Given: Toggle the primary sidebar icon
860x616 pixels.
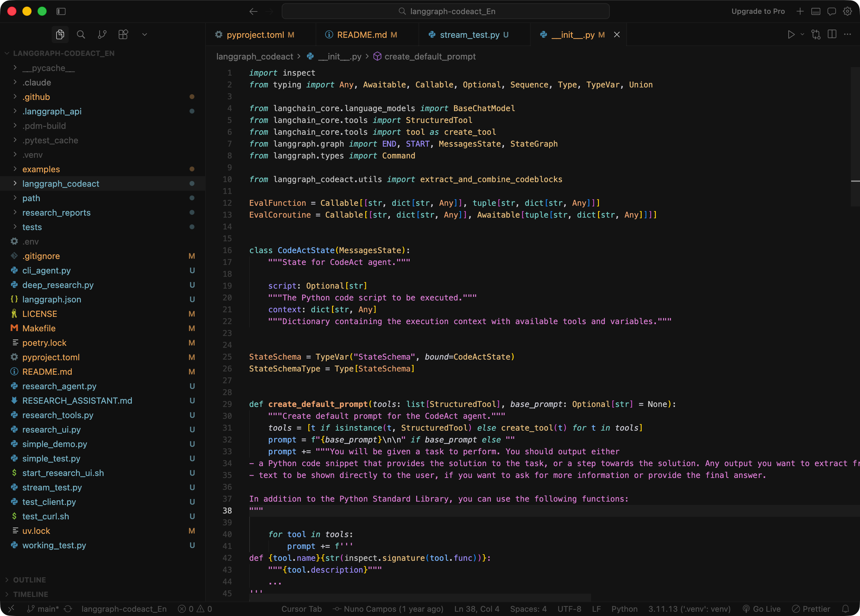Looking at the screenshot, I should 61,12.
